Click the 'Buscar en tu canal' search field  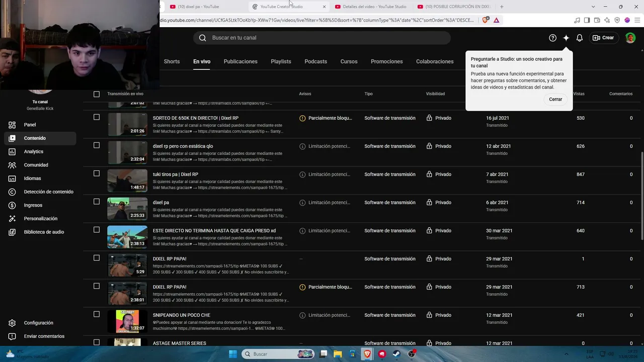322,38
